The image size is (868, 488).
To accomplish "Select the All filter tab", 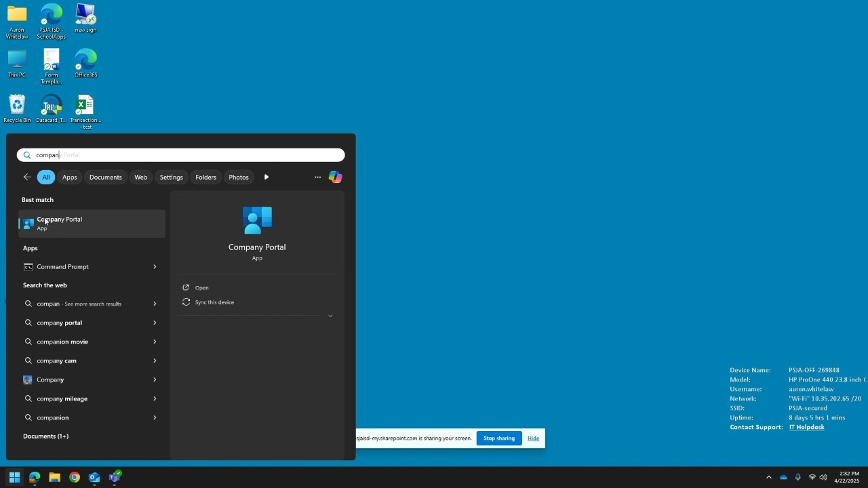I will coord(46,177).
